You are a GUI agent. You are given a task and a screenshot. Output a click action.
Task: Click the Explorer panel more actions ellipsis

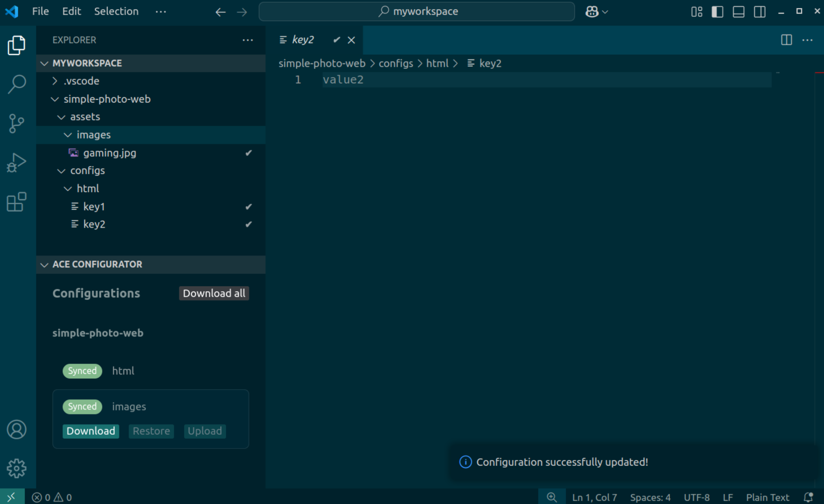click(247, 40)
